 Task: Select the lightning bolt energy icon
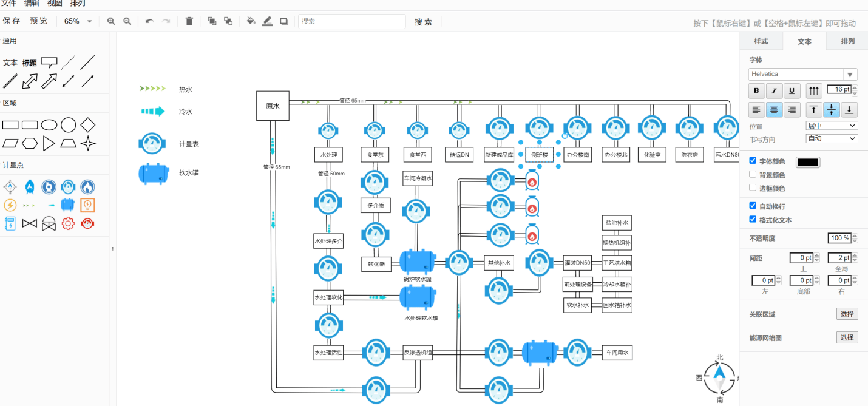click(x=10, y=205)
